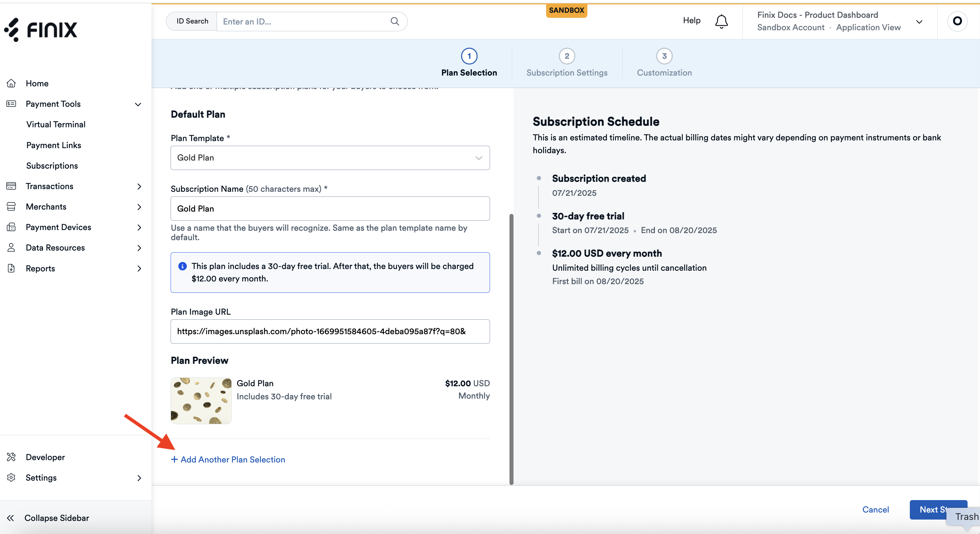
Task: Open notifications bell
Action: 721,21
